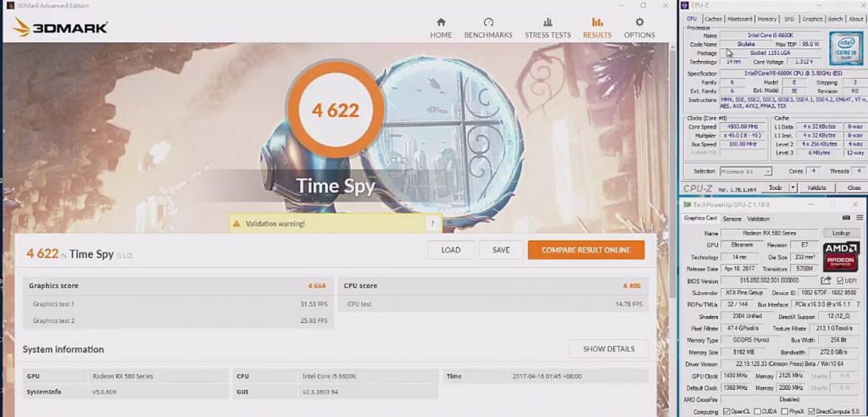
Task: Click the 3DMark logo
Action: pos(60,27)
